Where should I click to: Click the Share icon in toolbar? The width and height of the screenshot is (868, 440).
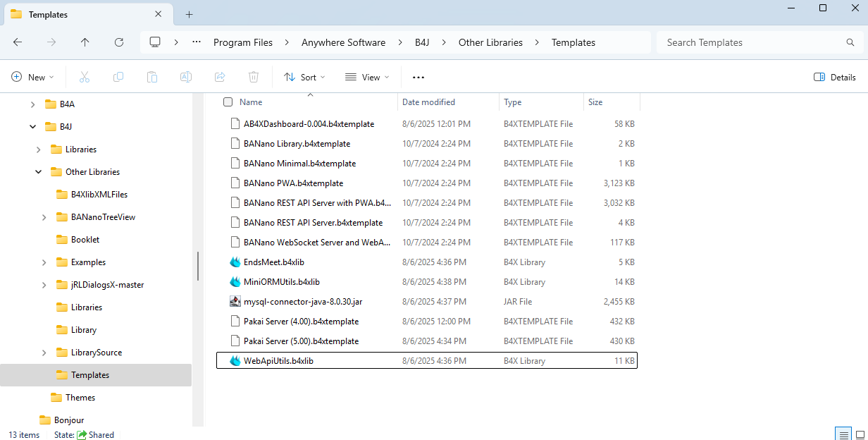220,77
